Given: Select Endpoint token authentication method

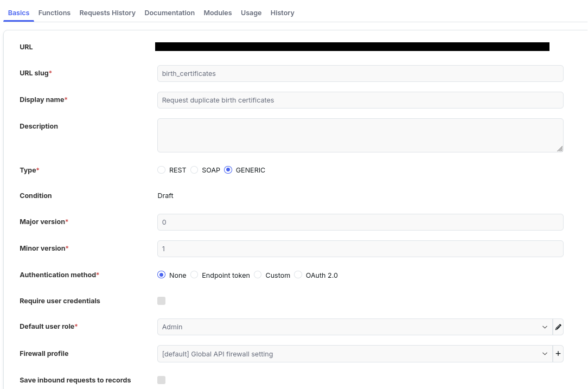Looking at the screenshot, I should [194, 275].
